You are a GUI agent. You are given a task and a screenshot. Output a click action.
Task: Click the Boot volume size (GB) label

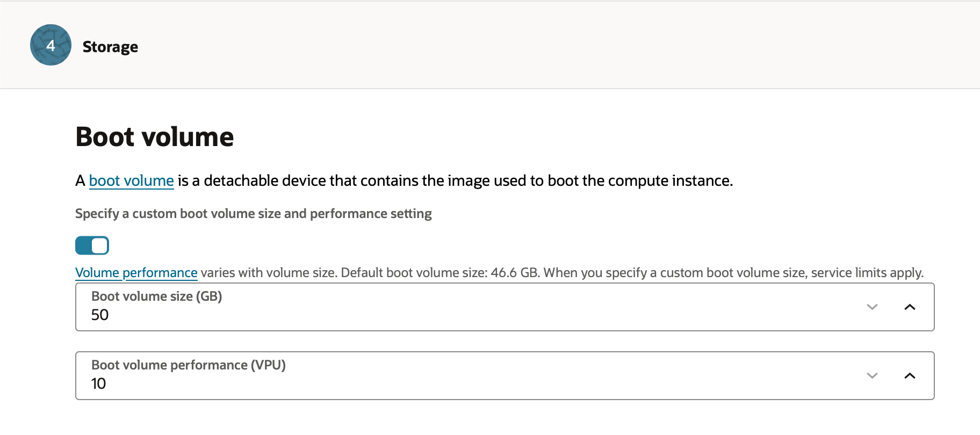[157, 296]
